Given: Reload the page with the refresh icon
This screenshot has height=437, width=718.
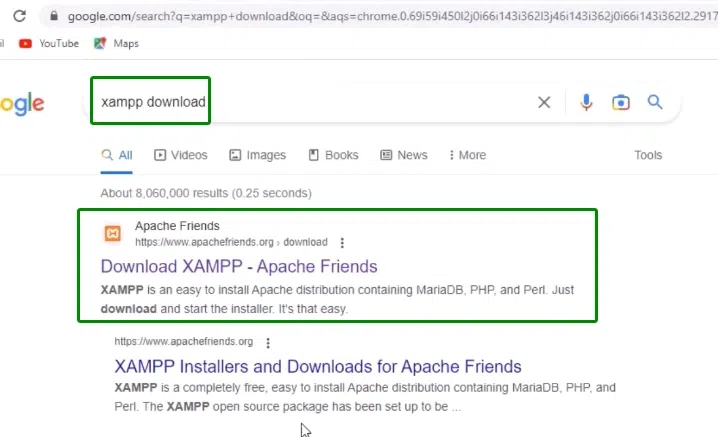Looking at the screenshot, I should [x=19, y=16].
